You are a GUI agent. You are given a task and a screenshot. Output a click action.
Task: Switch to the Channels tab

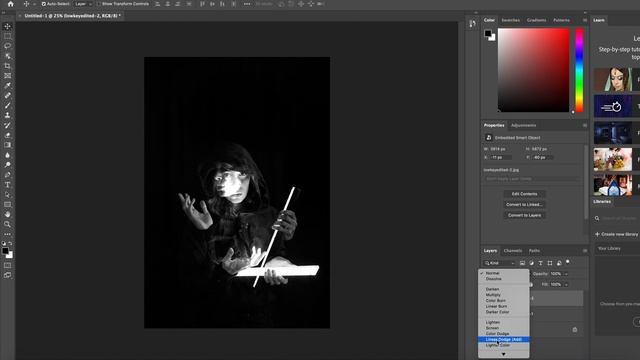513,251
